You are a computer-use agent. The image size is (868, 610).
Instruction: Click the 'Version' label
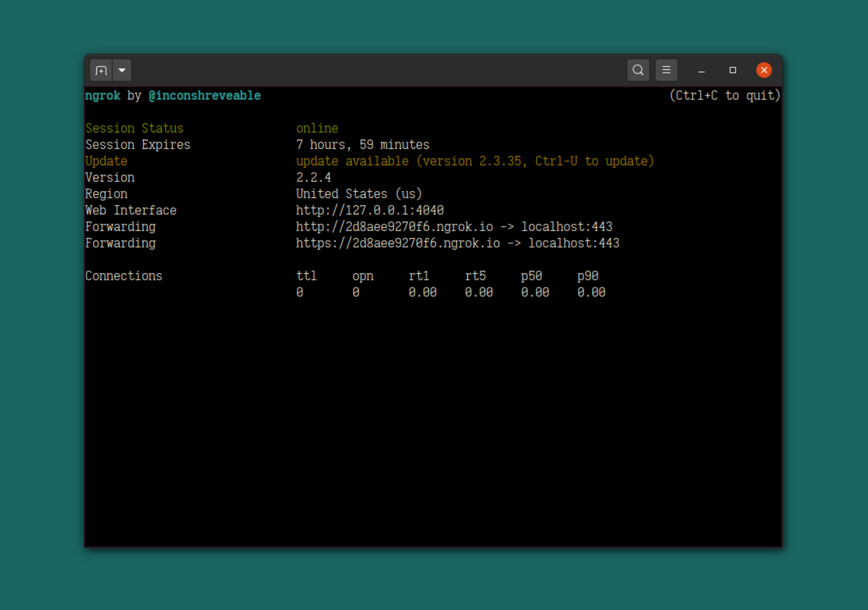tap(109, 178)
